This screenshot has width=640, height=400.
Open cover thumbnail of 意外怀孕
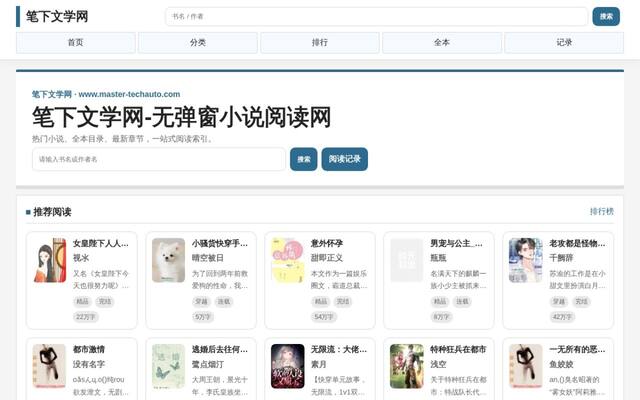tap(288, 260)
